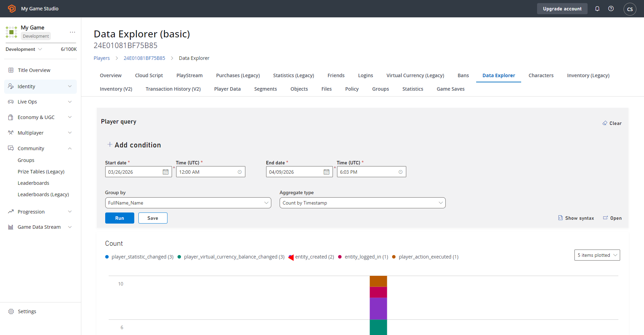This screenshot has width=644, height=335.
Task: Open the notifications bell
Action: 597,9
